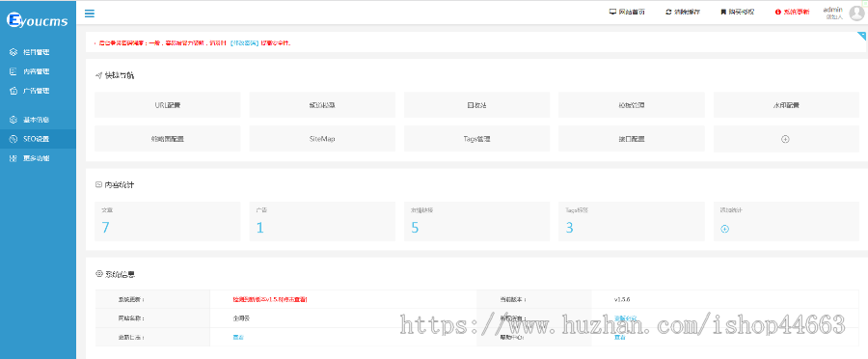Open the 文章 count card showing 7
Image resolution: width=868 pixels, height=359 pixels.
[168, 221]
